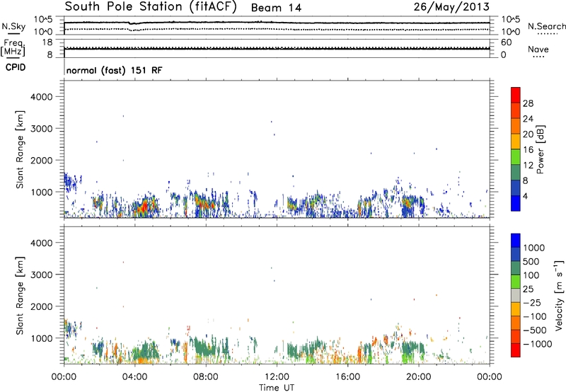This screenshot has height=392, width=566.
Task: Click the red bottom Velocity colorbar swatch
Action: click(x=516, y=350)
